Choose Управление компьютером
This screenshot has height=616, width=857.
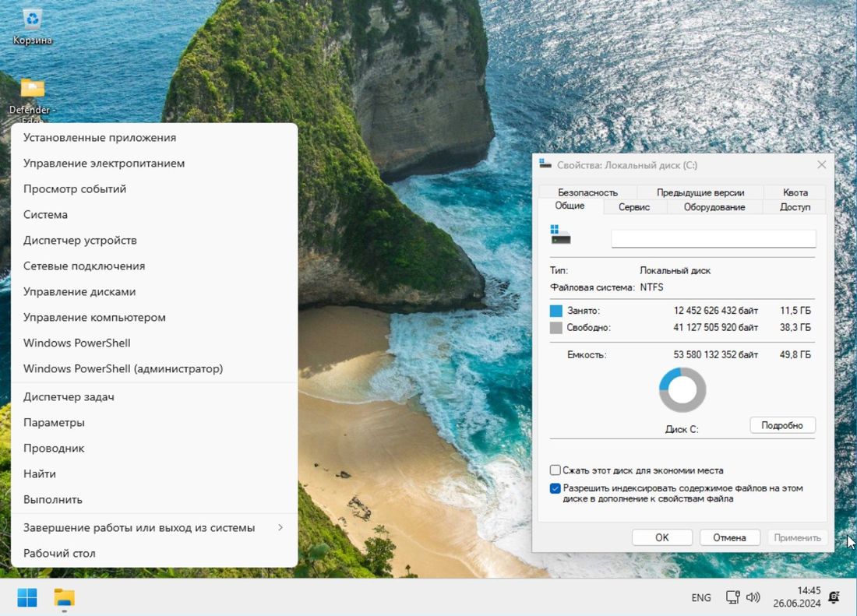[154, 317]
